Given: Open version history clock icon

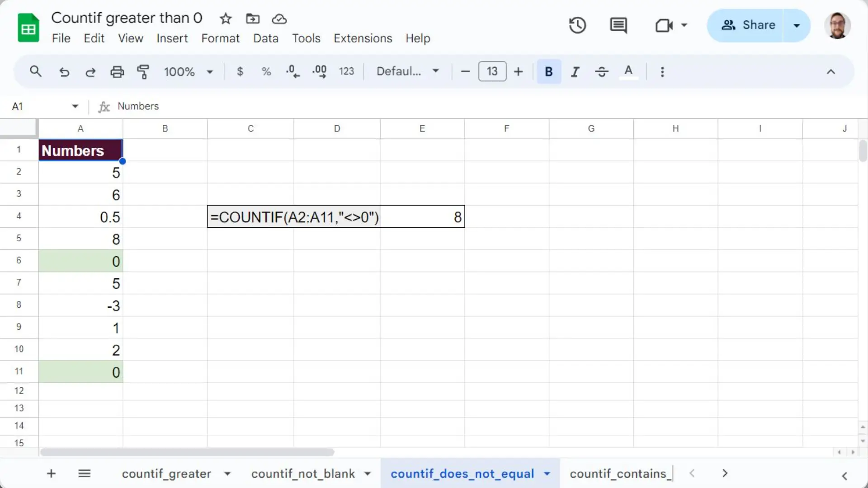Looking at the screenshot, I should click(x=577, y=25).
